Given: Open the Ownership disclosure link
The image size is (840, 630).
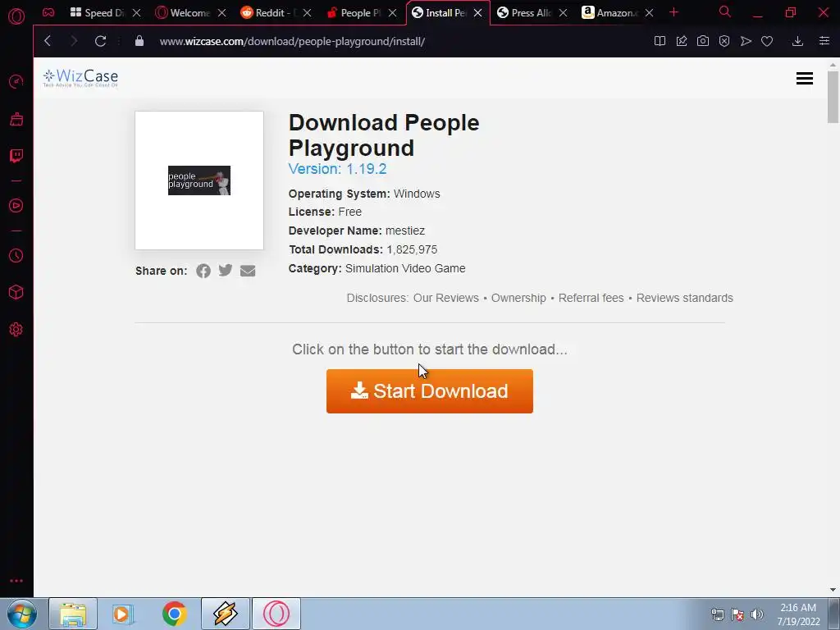Looking at the screenshot, I should tap(518, 298).
